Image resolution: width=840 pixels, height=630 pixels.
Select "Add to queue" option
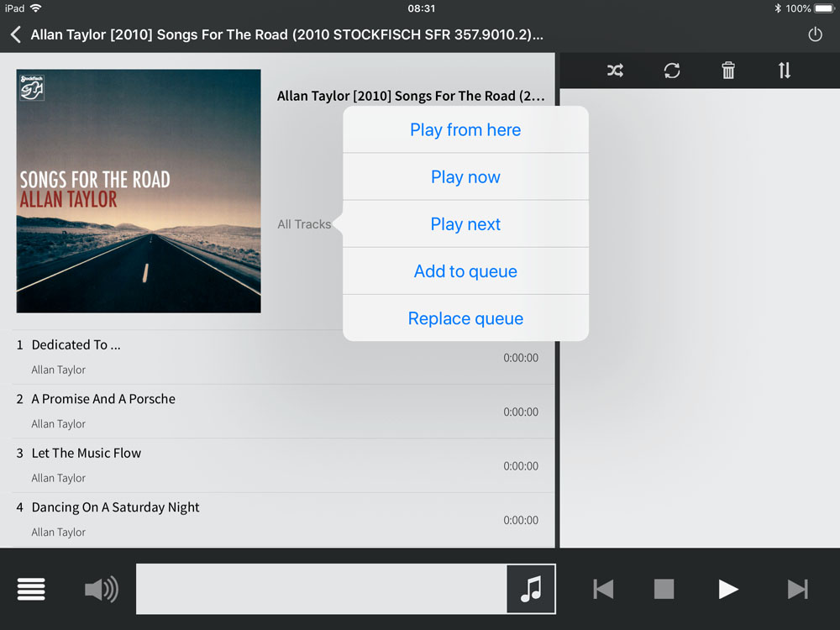465,271
